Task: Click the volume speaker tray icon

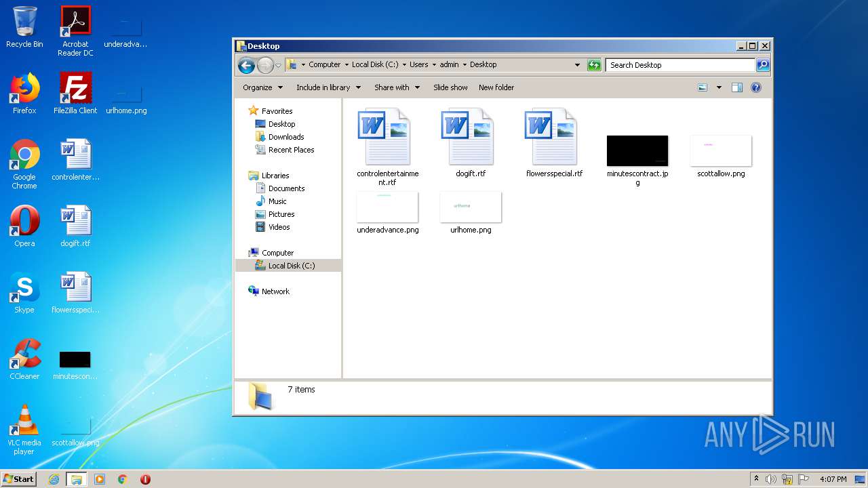Action: pos(771,479)
